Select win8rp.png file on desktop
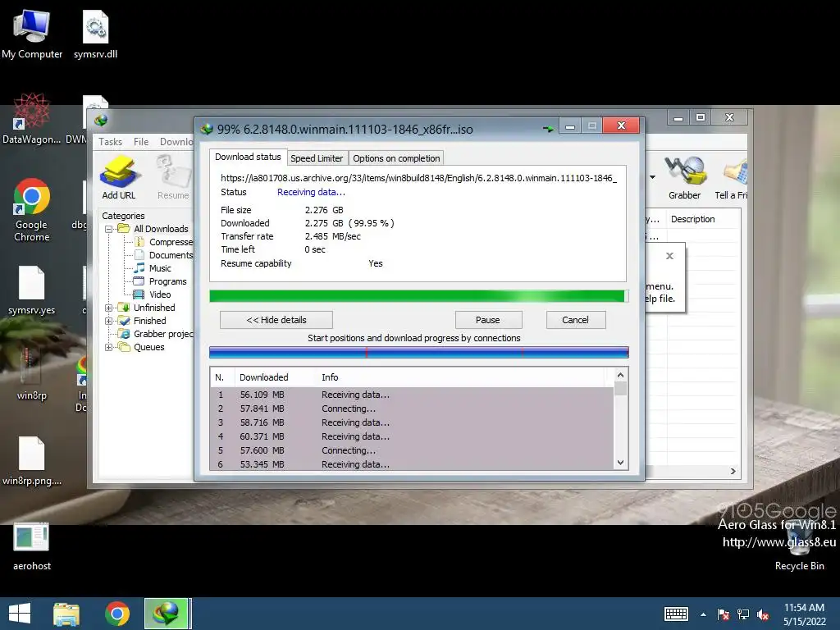The image size is (840, 630). coord(32,461)
